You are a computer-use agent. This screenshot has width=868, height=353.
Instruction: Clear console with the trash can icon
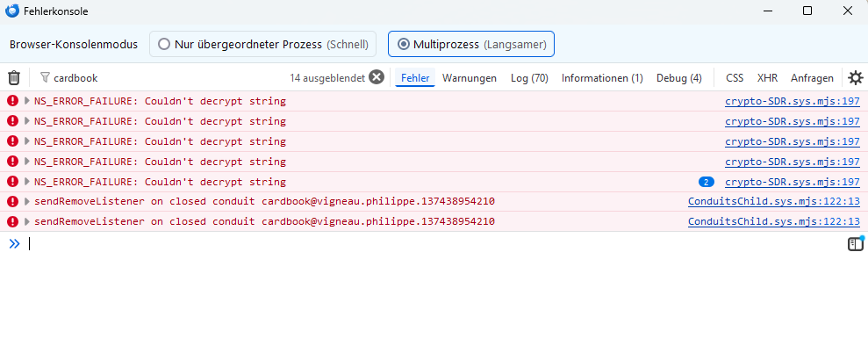[14, 78]
